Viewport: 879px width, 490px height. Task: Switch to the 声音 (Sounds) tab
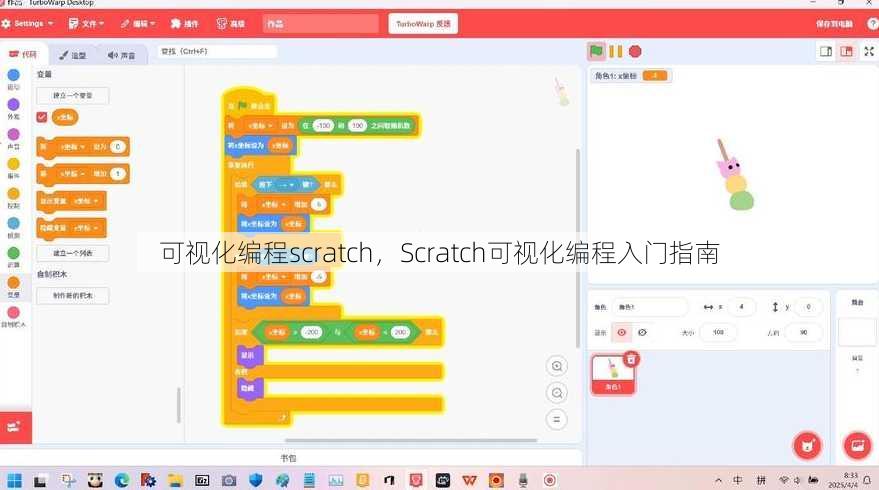[122, 55]
